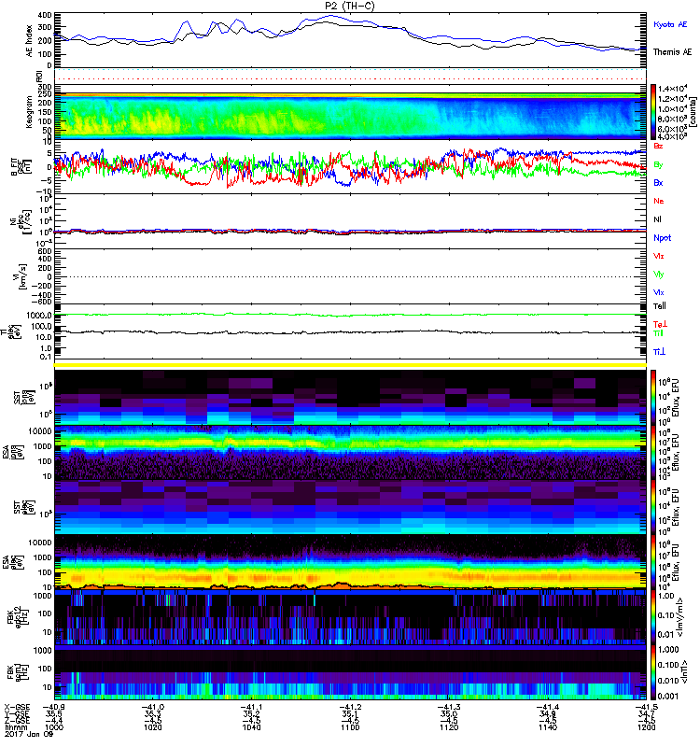Click the Keogram axis title
Image resolution: width=700 pixels, height=747 pixels.
30,111
